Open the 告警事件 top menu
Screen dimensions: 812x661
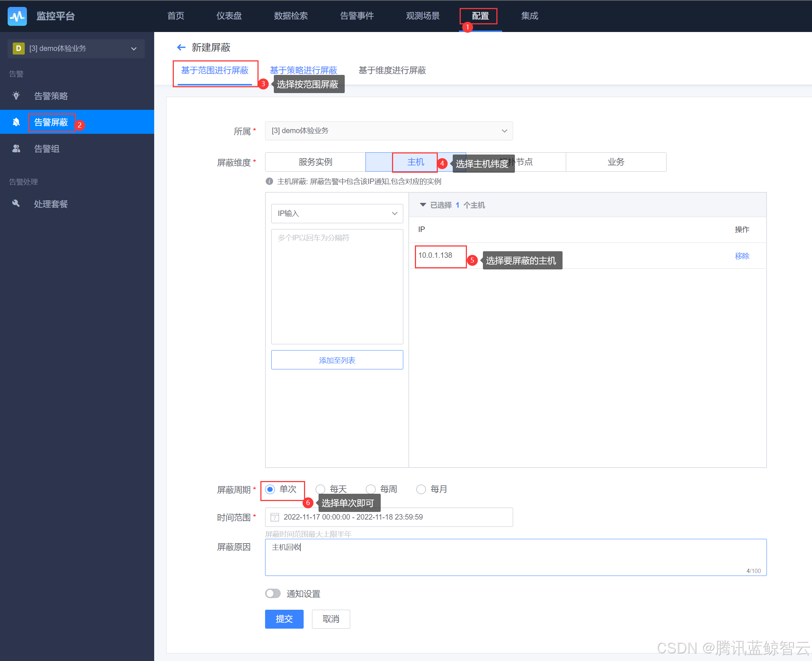tap(356, 16)
